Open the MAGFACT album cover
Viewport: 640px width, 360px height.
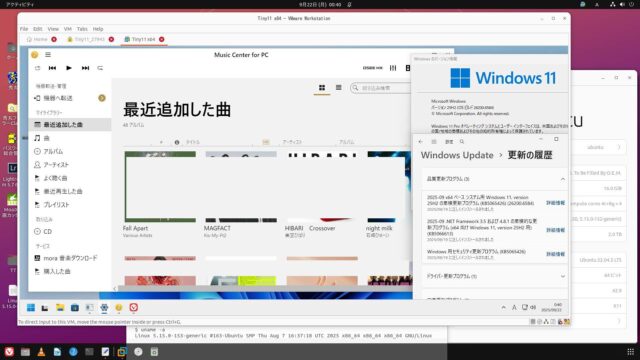pyautogui.click(x=241, y=187)
